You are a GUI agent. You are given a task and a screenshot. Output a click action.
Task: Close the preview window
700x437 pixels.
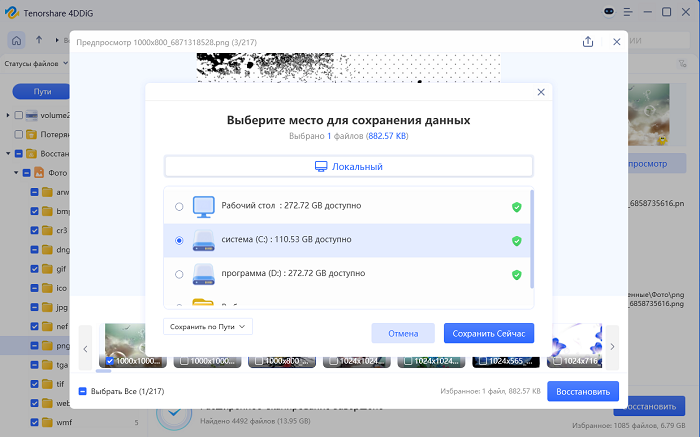click(x=617, y=42)
